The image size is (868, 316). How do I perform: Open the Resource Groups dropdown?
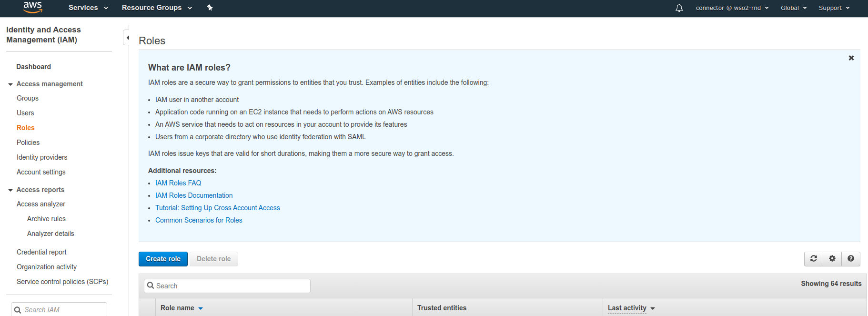157,8
